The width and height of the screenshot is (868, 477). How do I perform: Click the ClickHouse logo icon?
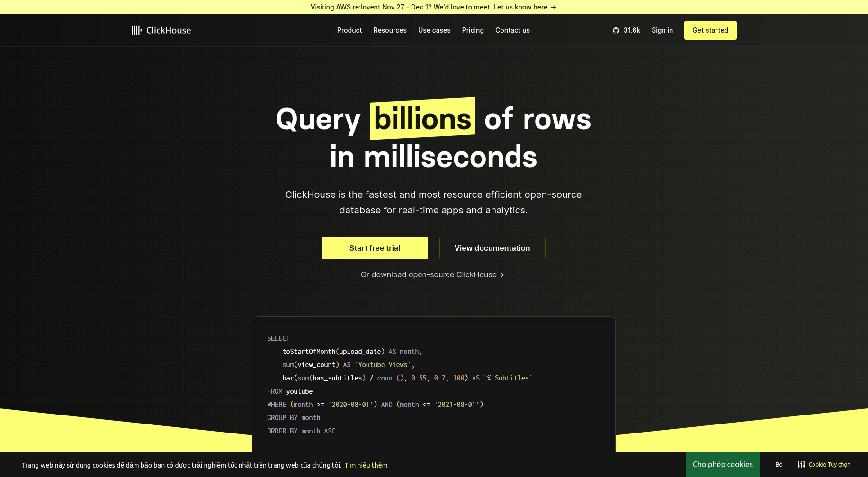point(136,30)
